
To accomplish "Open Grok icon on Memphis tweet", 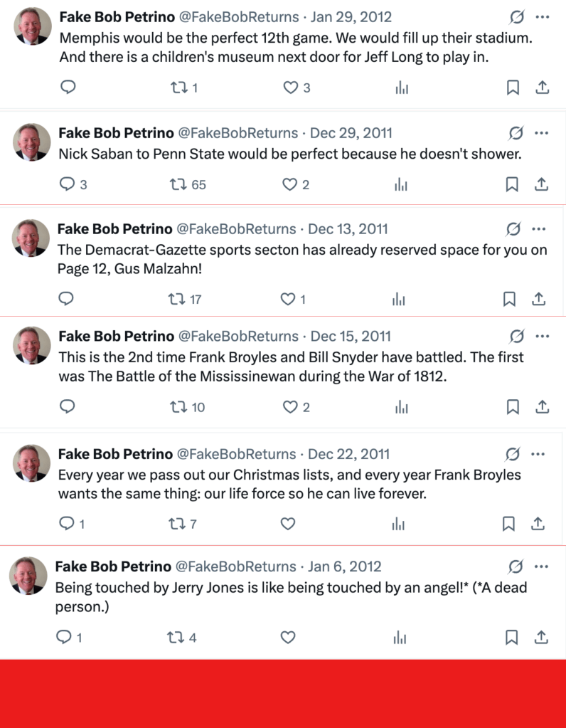I will 517,17.
